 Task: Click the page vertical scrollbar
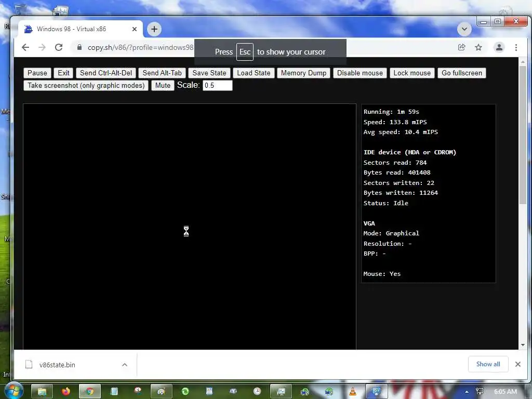(523, 135)
